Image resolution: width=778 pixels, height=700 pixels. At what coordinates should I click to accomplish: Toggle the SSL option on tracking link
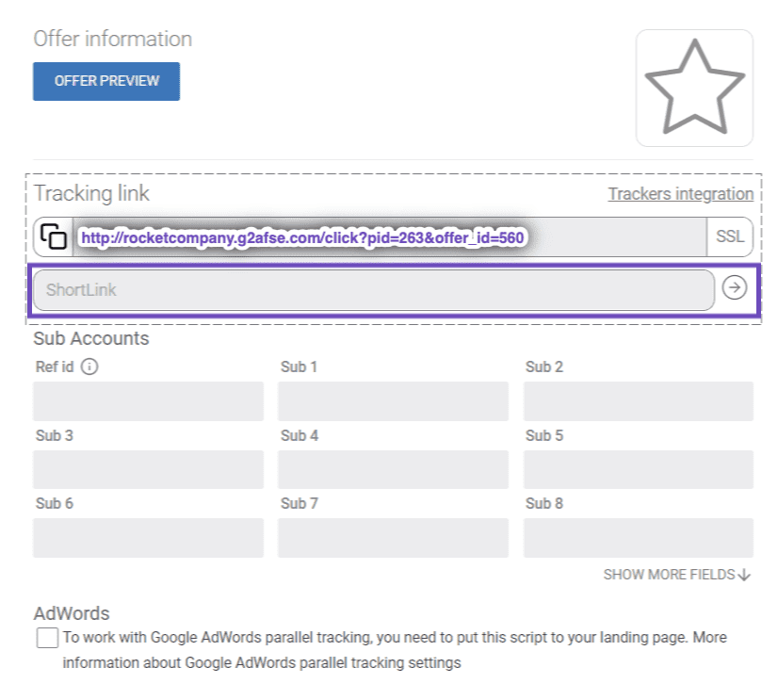pos(729,237)
